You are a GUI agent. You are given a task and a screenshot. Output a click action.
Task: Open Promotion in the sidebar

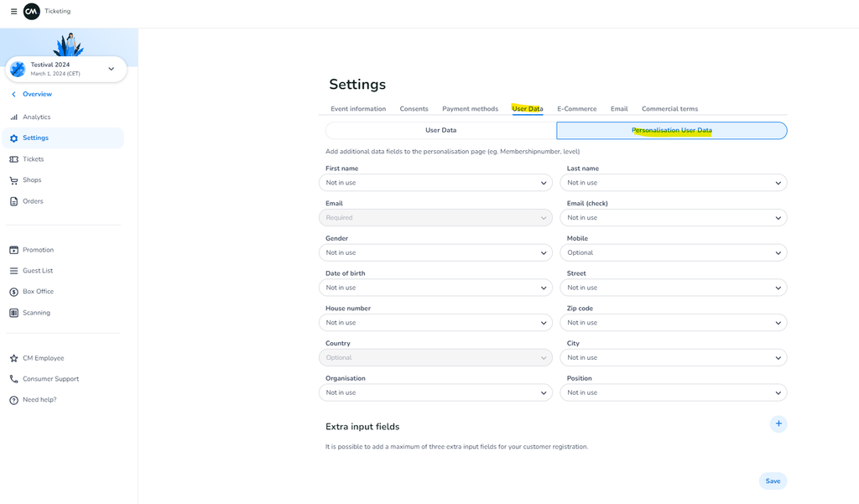click(x=38, y=250)
